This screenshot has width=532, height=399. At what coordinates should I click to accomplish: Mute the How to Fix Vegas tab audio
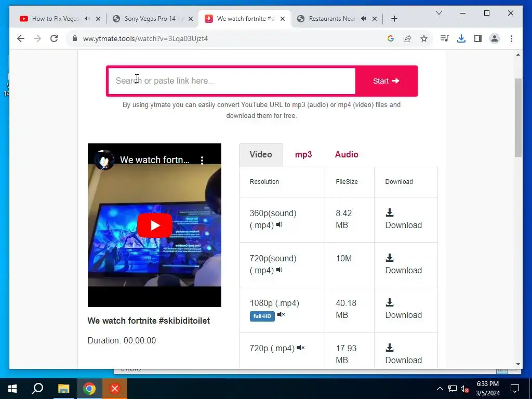pyautogui.click(x=87, y=19)
